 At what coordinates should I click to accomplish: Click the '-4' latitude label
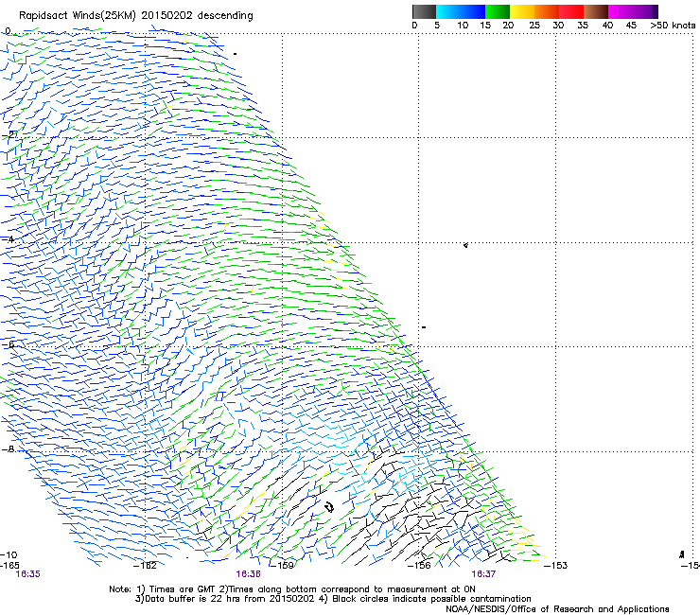click(8, 239)
